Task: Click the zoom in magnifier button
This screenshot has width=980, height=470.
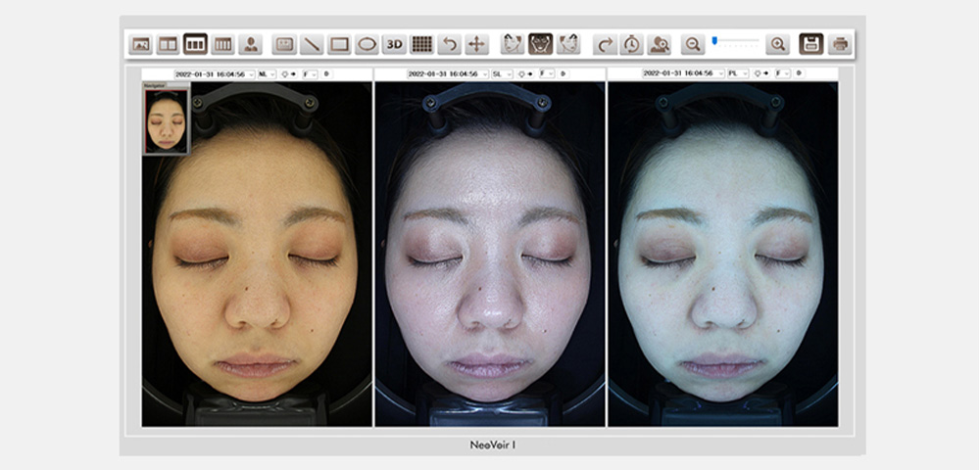Action: [x=777, y=44]
